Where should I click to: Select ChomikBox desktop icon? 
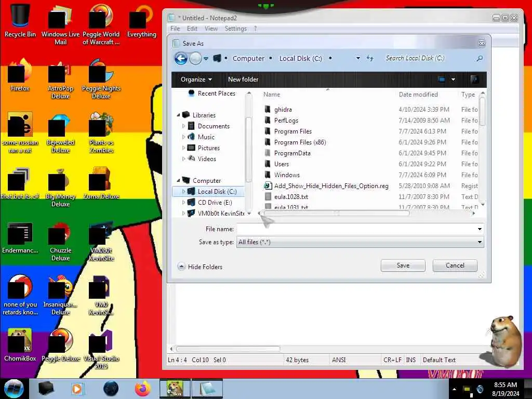(20, 345)
